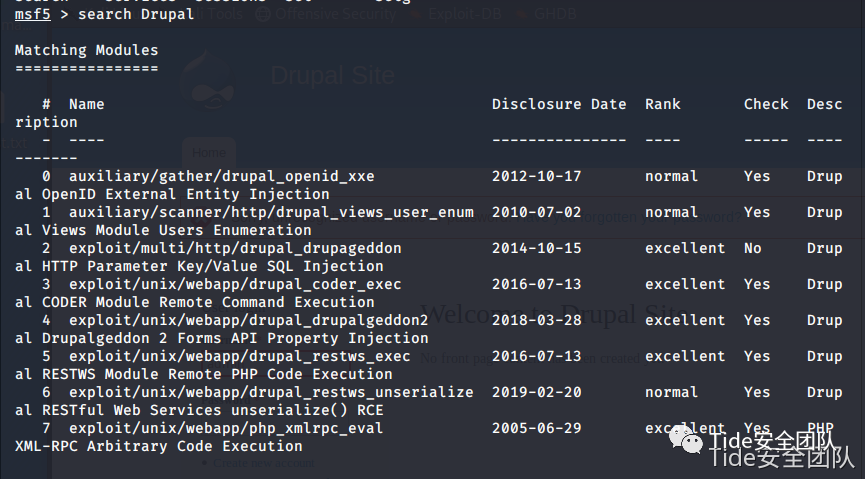Click the msf5 prompt text

point(33,14)
